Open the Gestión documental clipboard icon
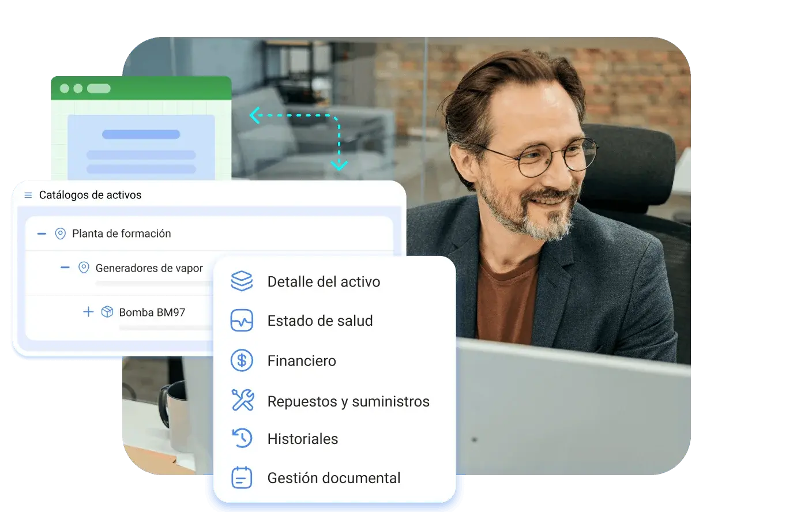 coord(242,477)
